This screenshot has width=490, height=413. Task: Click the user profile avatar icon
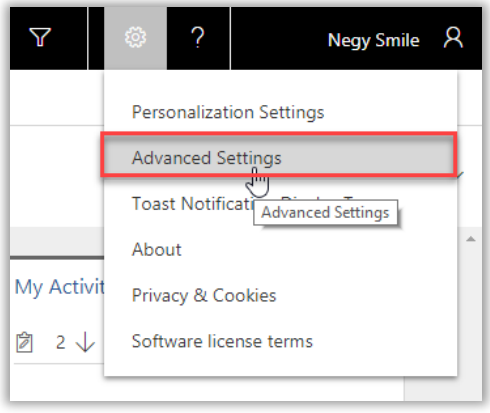453,37
